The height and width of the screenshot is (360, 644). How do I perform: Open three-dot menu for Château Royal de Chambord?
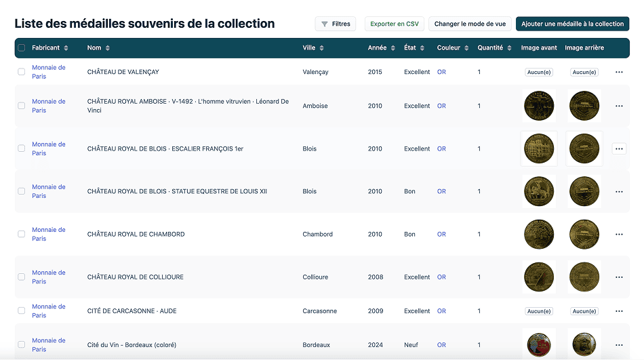[618, 235]
